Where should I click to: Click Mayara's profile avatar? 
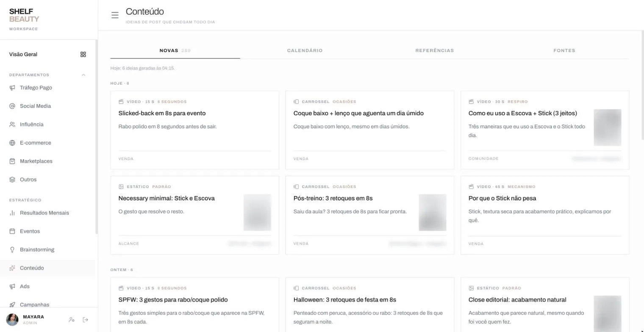pyautogui.click(x=12, y=320)
